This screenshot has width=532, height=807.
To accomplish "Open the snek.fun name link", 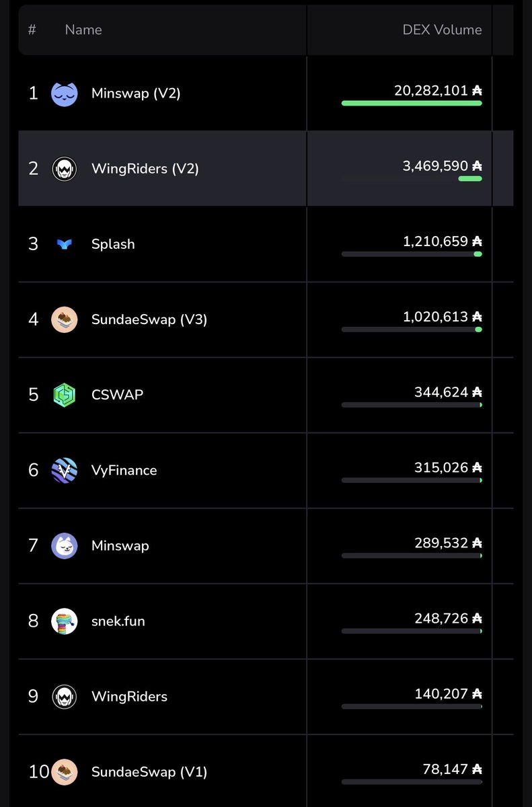I will pos(118,621).
